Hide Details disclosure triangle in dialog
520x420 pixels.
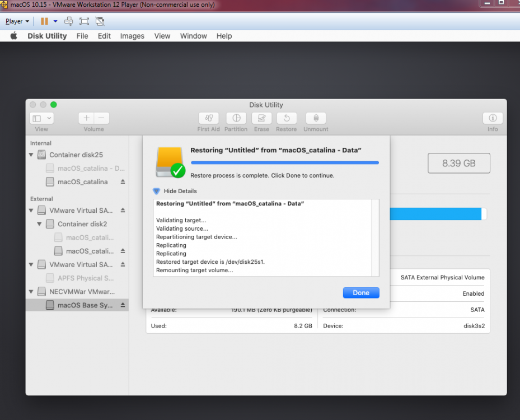tap(157, 191)
